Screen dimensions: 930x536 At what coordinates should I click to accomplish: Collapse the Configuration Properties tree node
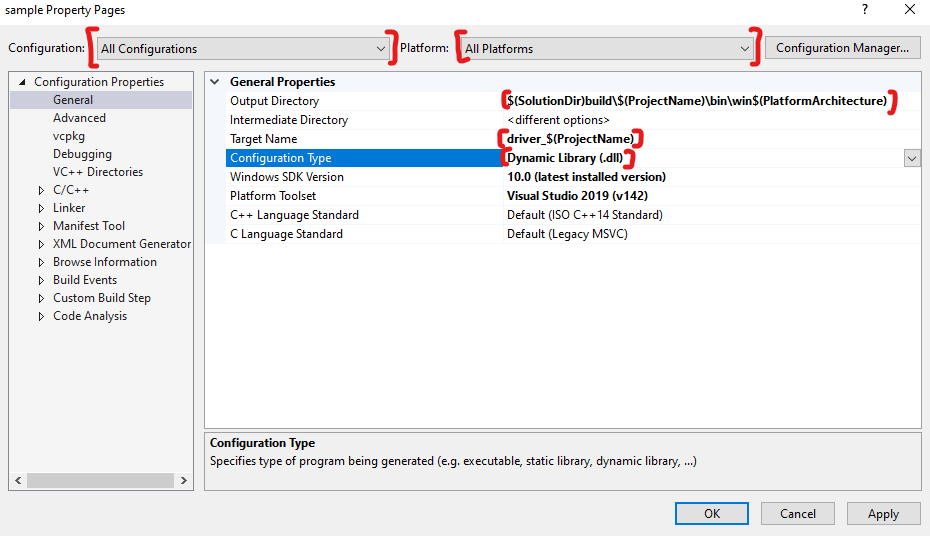point(22,82)
